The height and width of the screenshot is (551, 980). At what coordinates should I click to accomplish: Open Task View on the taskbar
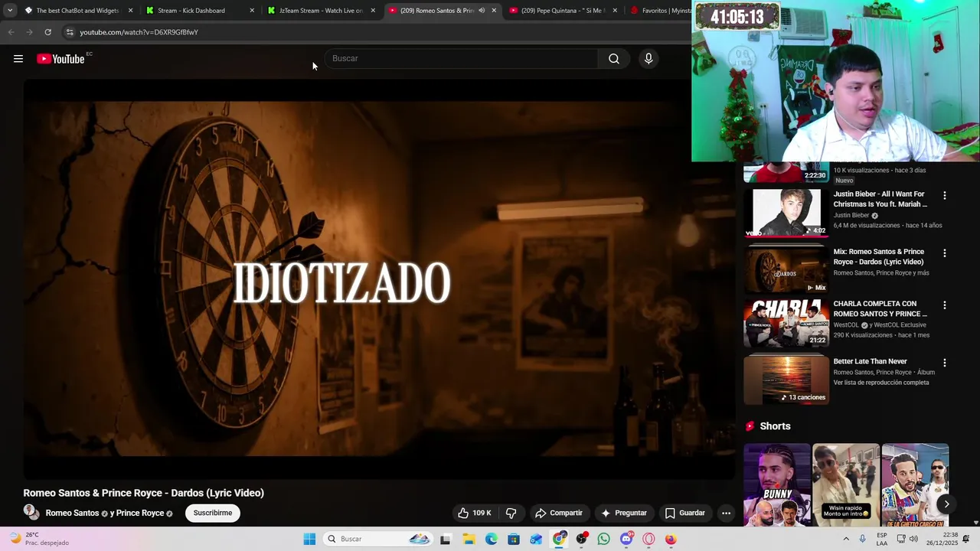(446, 539)
